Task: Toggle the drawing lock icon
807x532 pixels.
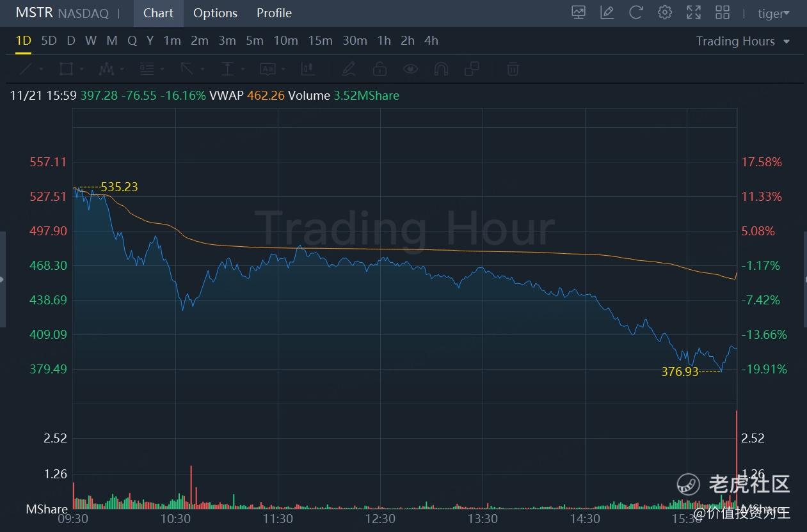Action: (x=380, y=68)
